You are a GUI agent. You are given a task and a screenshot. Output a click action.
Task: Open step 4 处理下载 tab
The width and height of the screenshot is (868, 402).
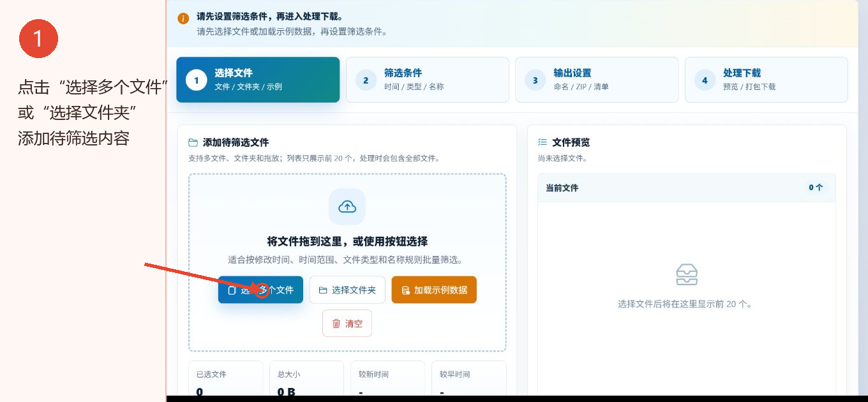coord(767,80)
